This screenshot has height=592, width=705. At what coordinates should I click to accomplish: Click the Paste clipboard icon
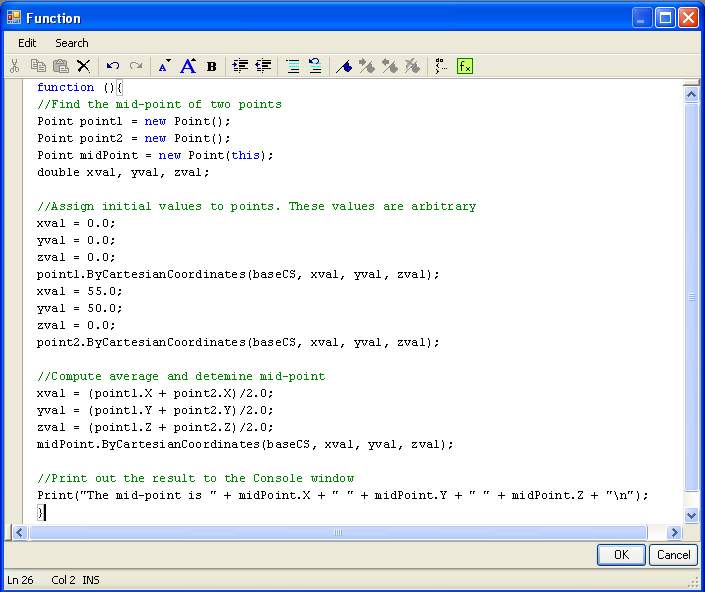click(61, 66)
